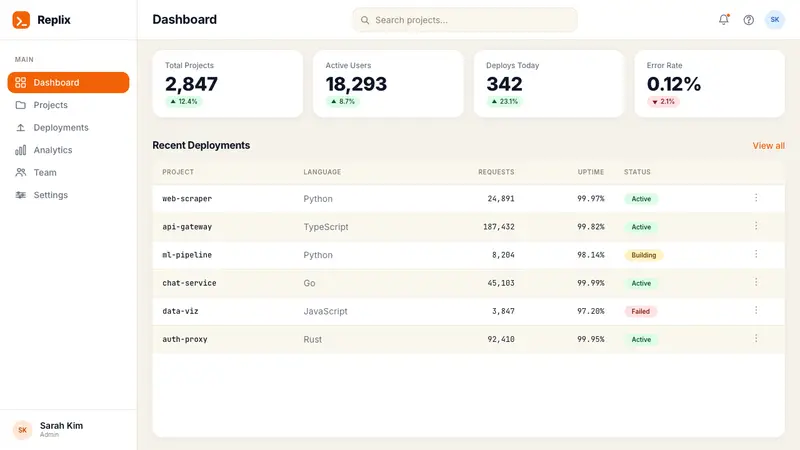Open SK avatar in top bar
Screen dimensions: 800x450
tap(774, 20)
